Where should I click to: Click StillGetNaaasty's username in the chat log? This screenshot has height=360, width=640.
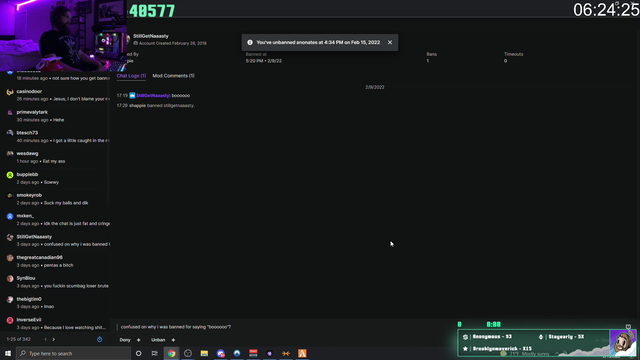pyautogui.click(x=153, y=96)
